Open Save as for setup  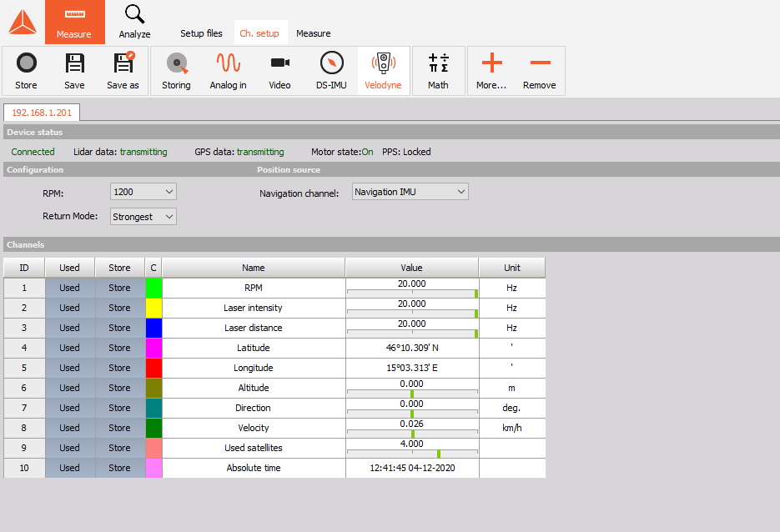pos(123,71)
